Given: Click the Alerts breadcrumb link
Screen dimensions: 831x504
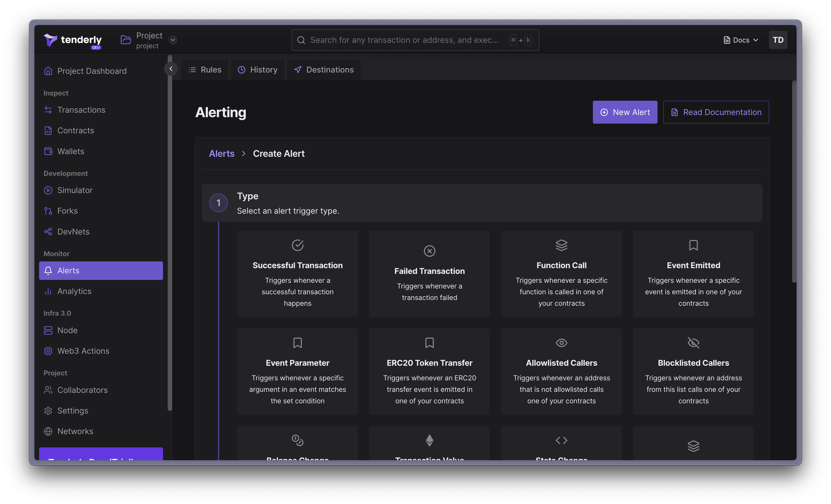Looking at the screenshot, I should click(x=222, y=154).
